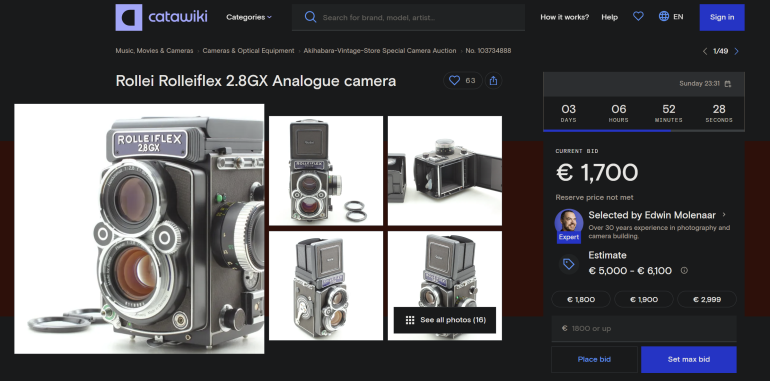
Task: Favorite this lot with 63 likes
Action: [x=463, y=81]
